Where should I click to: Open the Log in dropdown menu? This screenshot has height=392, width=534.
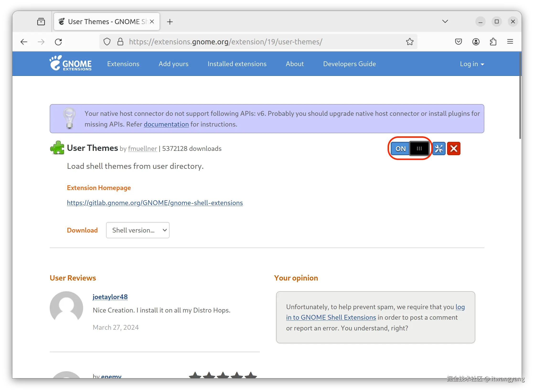tap(472, 64)
